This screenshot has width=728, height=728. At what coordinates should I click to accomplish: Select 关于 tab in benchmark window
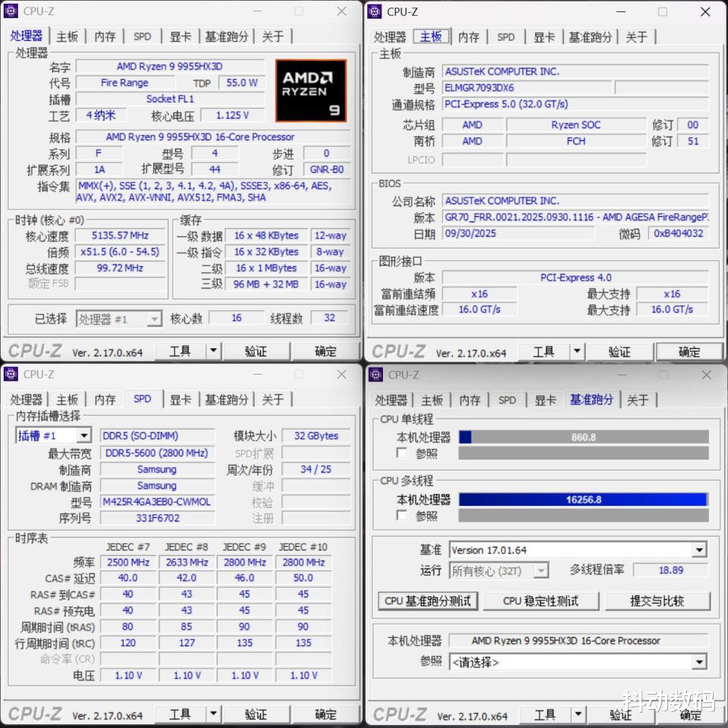(638, 400)
